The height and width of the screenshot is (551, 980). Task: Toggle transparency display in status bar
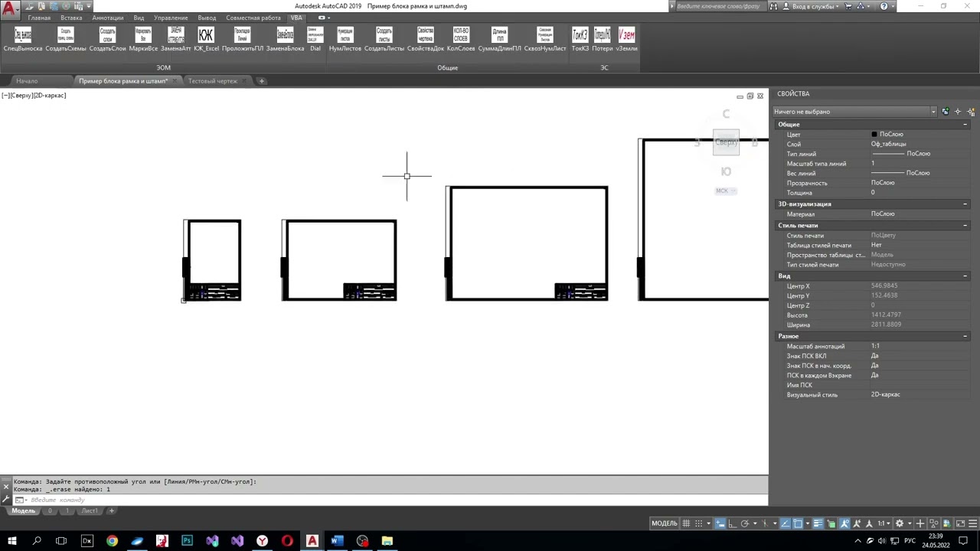[831, 523]
